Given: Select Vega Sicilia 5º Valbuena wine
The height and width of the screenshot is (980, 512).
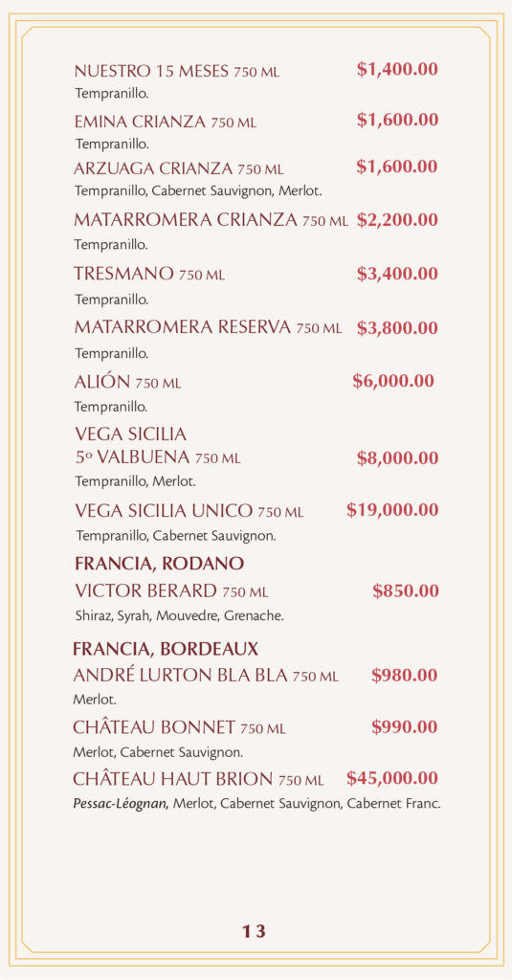Looking at the screenshot, I should [x=158, y=445].
